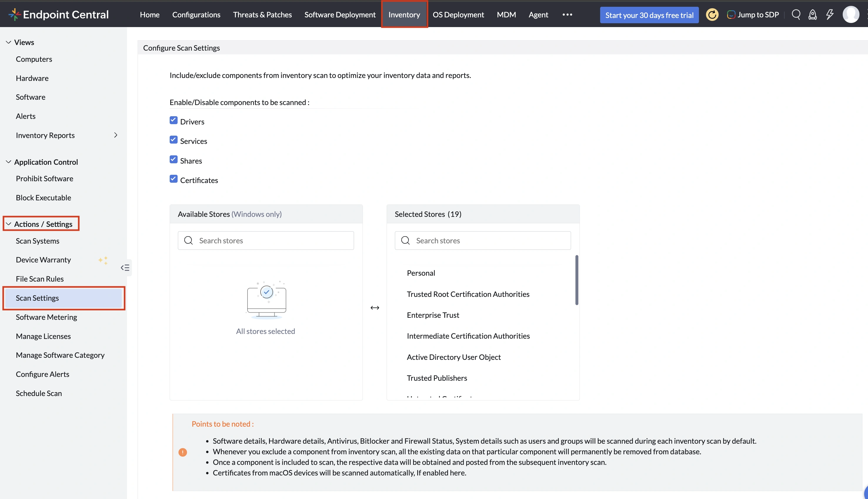Click the magnifier icon in Available Stores search
This screenshot has height=499, width=868.
coord(188,240)
